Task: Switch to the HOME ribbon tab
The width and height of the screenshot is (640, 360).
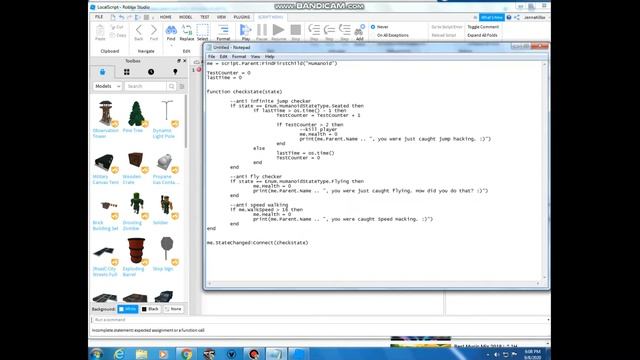Action: pyautogui.click(x=165, y=17)
